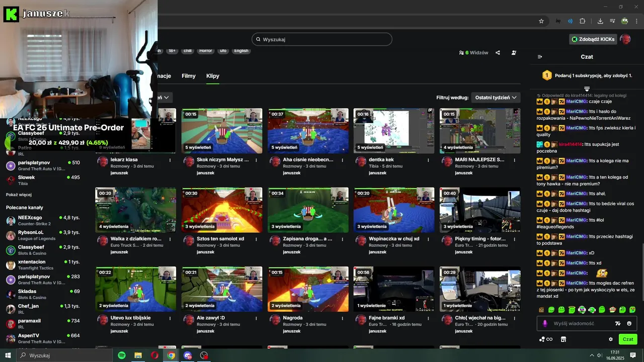Click 'MariCMG' username on 'czaje czaje' message
The height and width of the screenshot is (362, 644).
[576, 102]
